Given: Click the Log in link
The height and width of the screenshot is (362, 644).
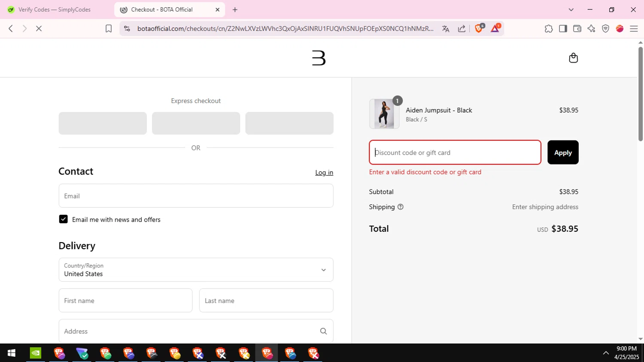Looking at the screenshot, I should coord(324,173).
